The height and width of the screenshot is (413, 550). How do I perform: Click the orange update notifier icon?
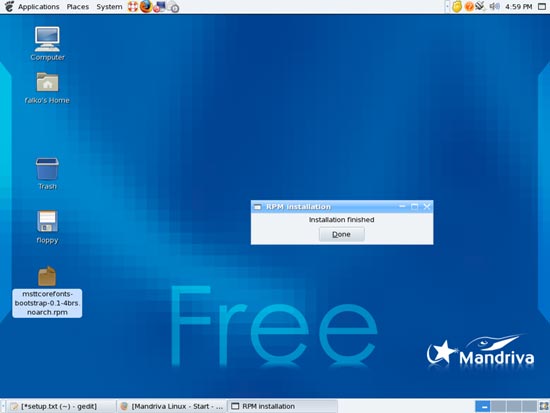click(x=469, y=6)
